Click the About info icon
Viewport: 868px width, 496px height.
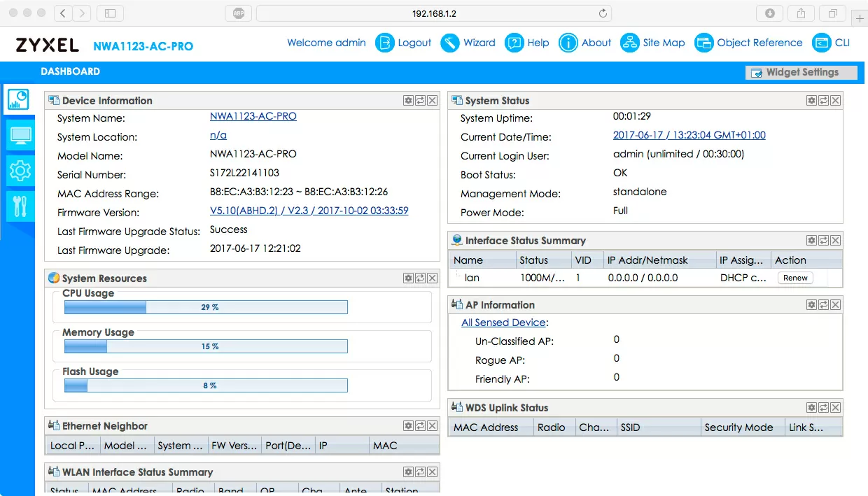coord(568,43)
